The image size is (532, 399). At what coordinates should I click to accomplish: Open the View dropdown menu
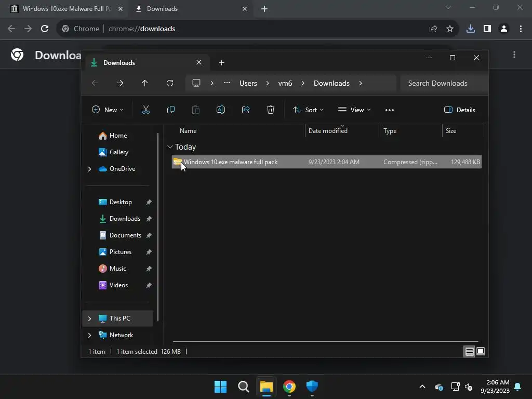coord(354,110)
